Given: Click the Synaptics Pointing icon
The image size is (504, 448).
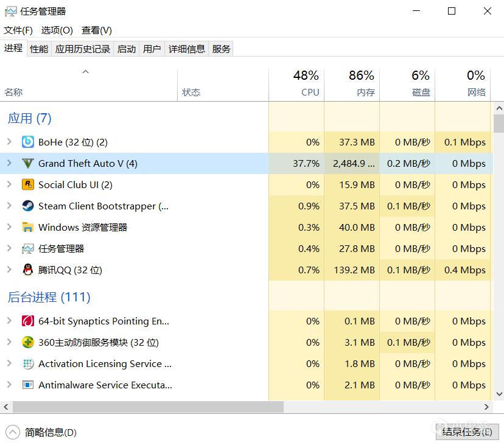Looking at the screenshot, I should (27, 321).
